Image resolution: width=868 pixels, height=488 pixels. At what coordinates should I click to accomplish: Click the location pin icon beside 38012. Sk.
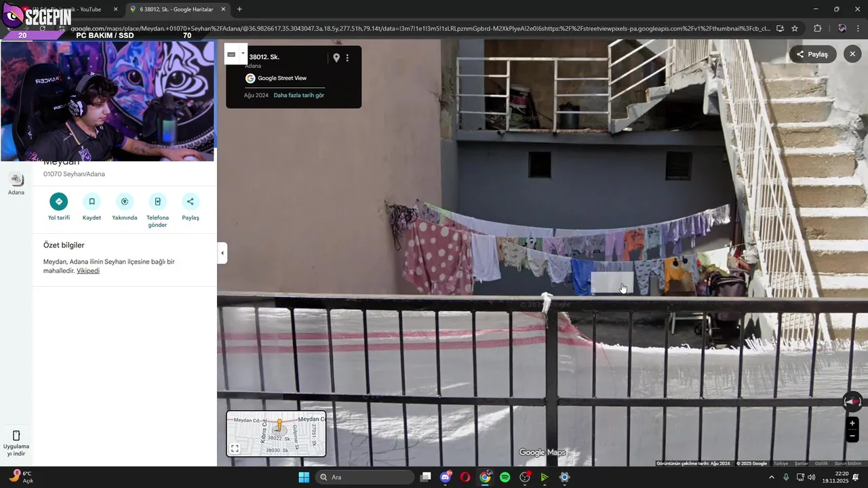[x=336, y=58]
